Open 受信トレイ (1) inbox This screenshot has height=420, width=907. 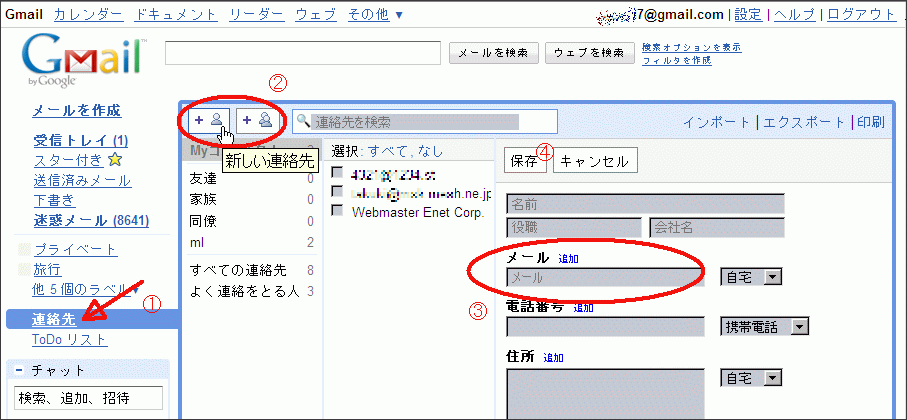point(81,140)
